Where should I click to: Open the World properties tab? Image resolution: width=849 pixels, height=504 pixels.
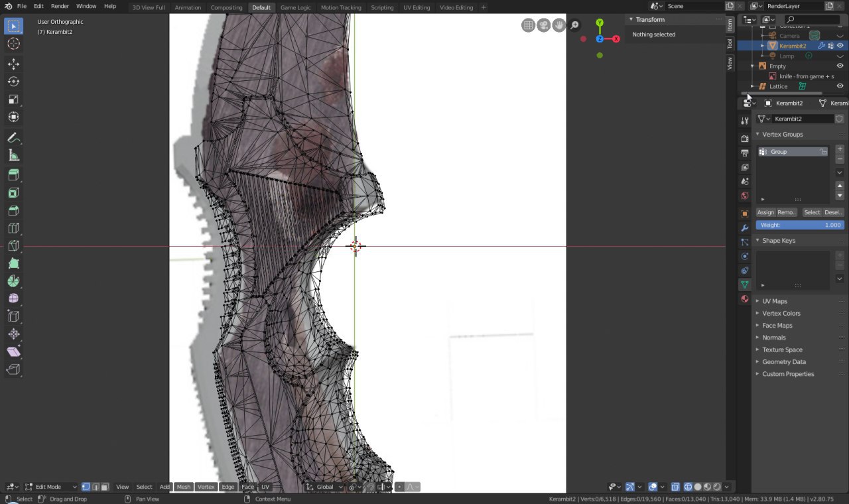click(x=745, y=196)
